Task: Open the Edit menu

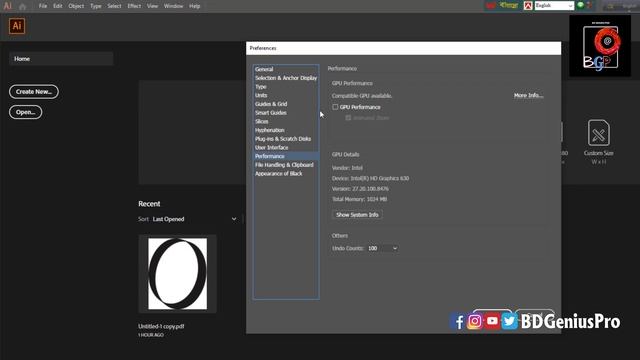Action: [x=58, y=6]
